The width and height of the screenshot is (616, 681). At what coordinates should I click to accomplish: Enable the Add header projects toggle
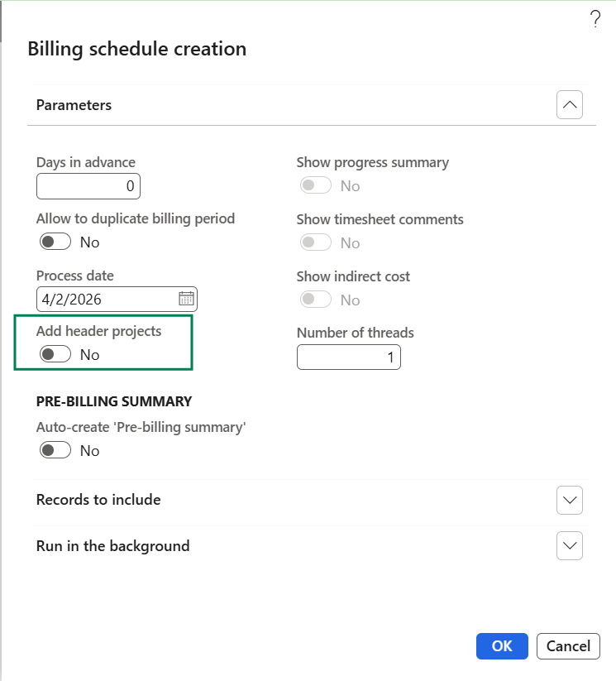pyautogui.click(x=55, y=354)
